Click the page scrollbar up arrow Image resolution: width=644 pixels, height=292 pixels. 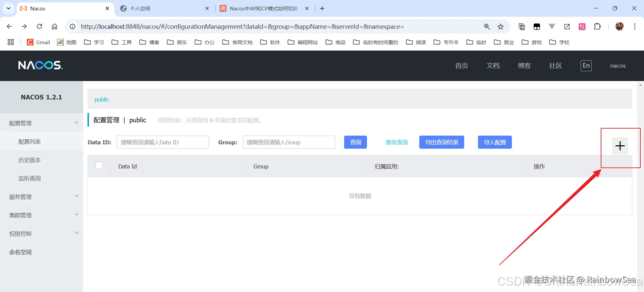click(640, 85)
